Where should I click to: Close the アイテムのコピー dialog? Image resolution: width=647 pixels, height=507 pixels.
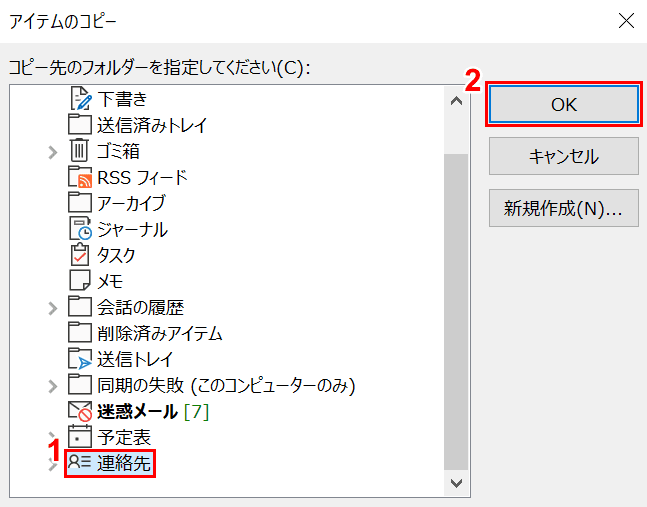point(626,21)
